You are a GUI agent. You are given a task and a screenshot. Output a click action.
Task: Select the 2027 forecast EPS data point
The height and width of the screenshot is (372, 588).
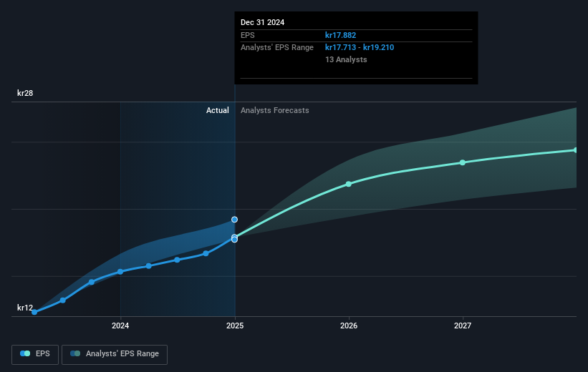(x=463, y=162)
